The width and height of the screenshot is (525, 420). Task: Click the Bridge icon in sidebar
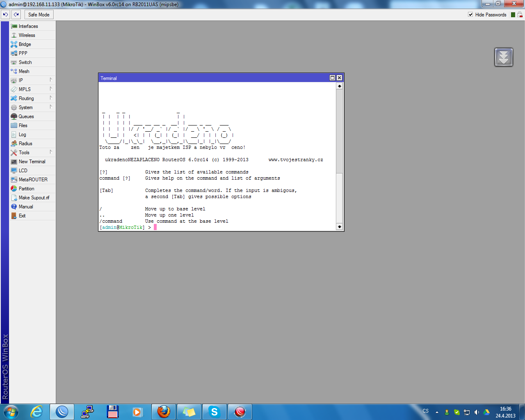(x=14, y=44)
